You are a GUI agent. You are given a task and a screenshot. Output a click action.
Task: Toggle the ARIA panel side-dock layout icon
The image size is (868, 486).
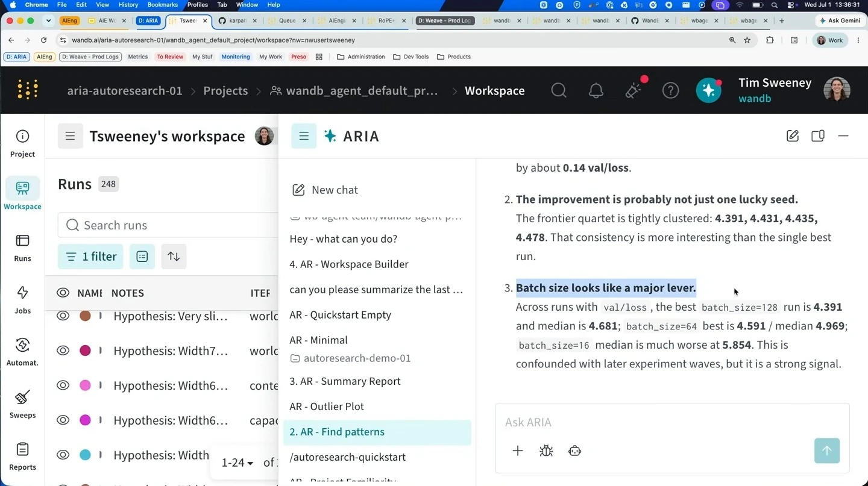(x=818, y=136)
